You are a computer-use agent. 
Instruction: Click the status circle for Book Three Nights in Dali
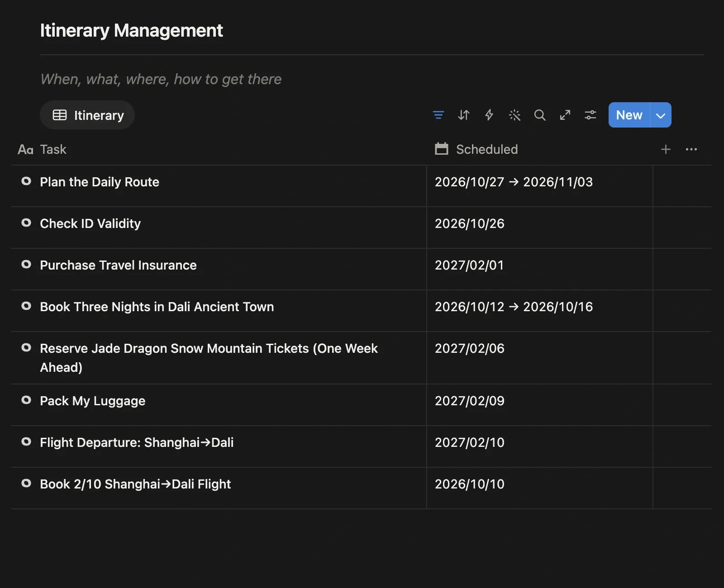[26, 306]
